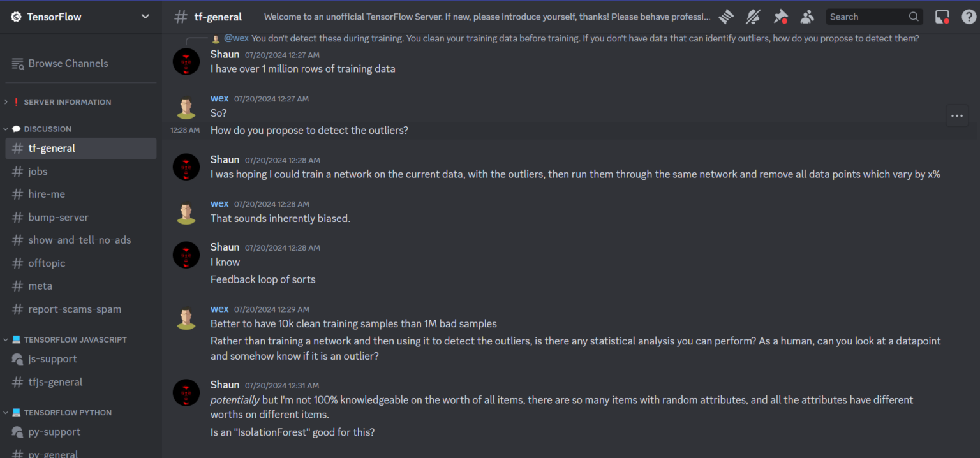
Task: Click Shaun's red avatar icon
Action: point(186,61)
